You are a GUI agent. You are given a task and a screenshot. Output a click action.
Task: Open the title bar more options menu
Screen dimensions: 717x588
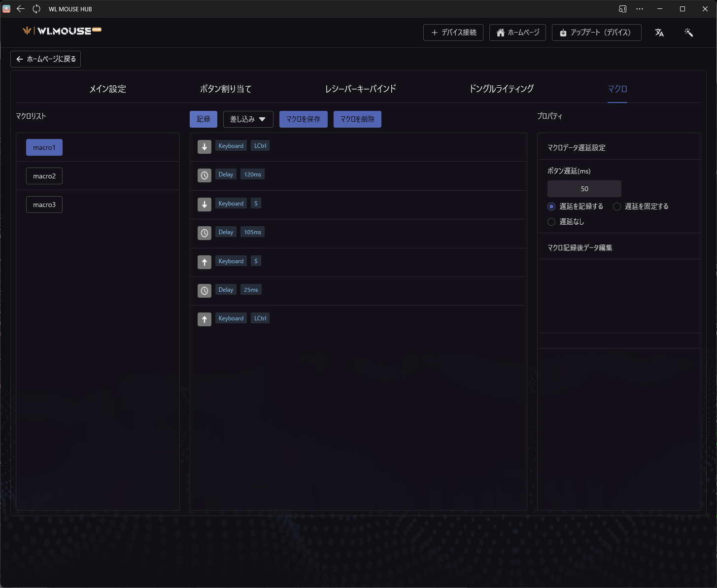640,9
